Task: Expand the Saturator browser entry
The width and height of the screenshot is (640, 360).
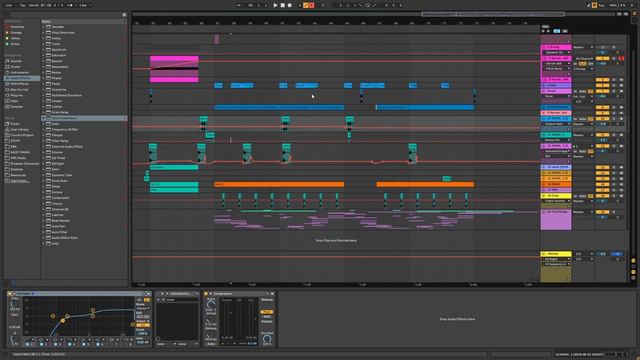Action: coord(44,56)
